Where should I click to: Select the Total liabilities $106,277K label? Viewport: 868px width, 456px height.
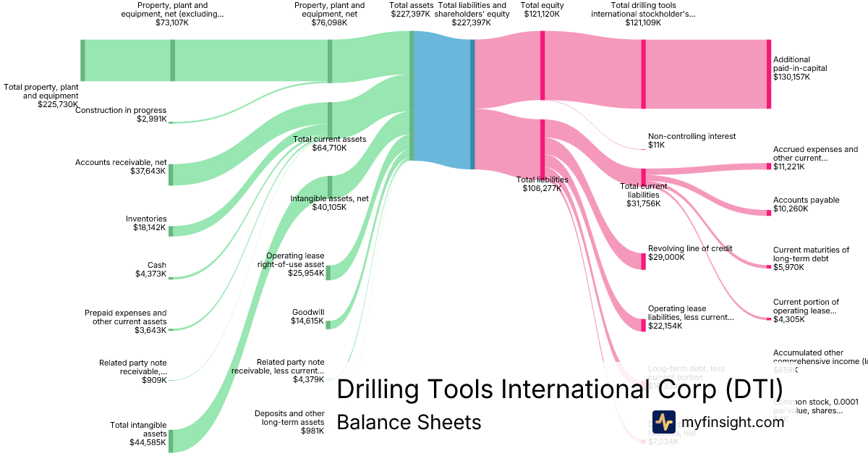pyautogui.click(x=542, y=184)
